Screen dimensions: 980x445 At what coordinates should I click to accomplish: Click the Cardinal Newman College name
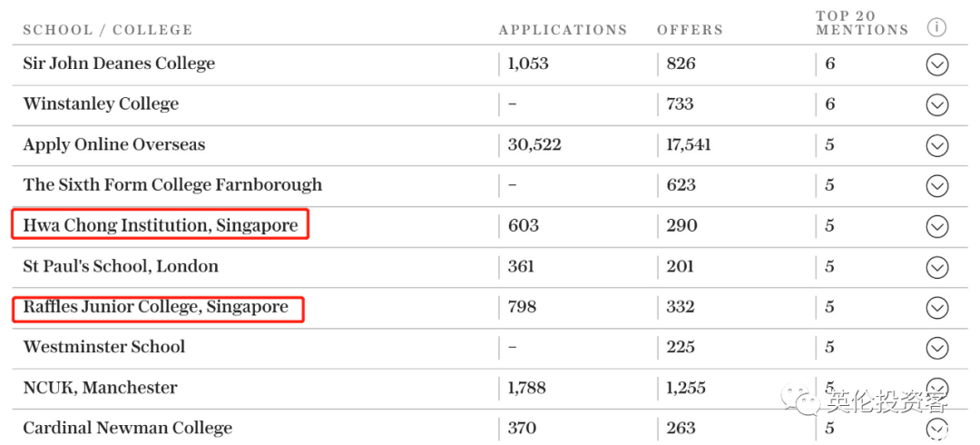[x=128, y=428]
